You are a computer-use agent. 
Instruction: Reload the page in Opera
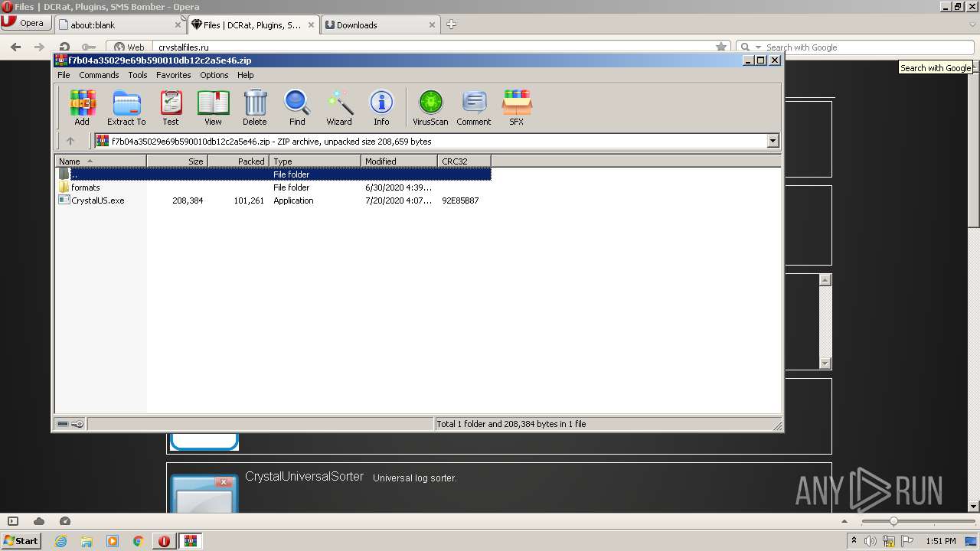65,47
